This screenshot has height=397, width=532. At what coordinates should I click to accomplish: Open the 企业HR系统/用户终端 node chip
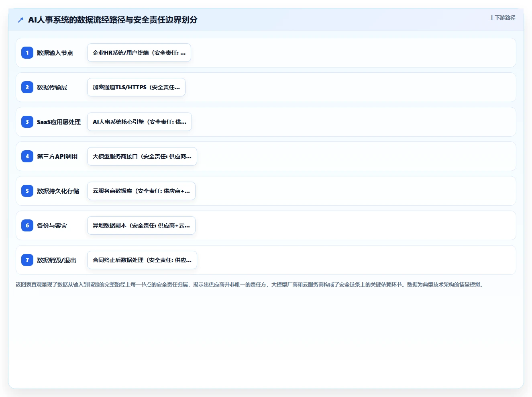139,53
